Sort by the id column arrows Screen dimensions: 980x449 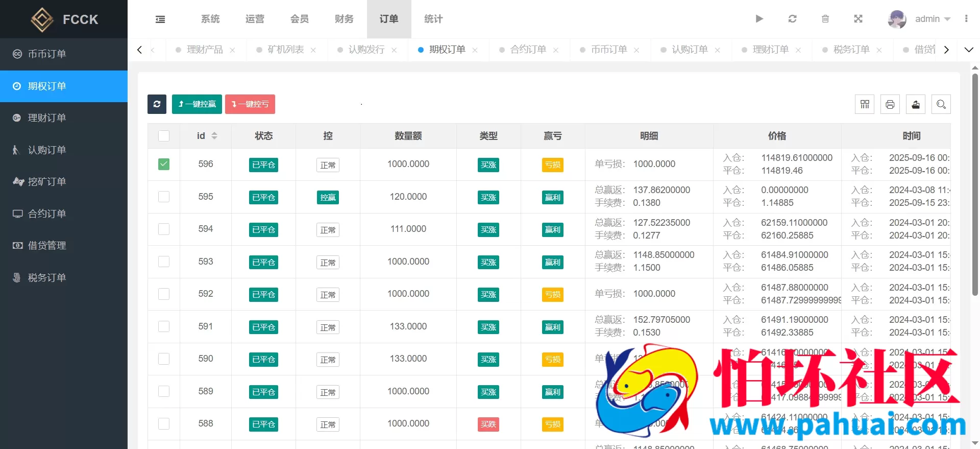point(214,136)
